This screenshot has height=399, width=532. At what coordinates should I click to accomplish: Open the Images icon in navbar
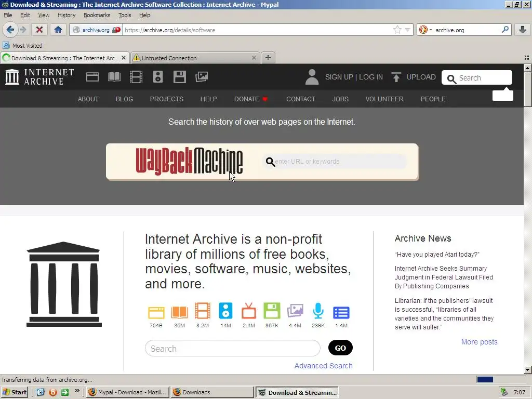(x=202, y=77)
